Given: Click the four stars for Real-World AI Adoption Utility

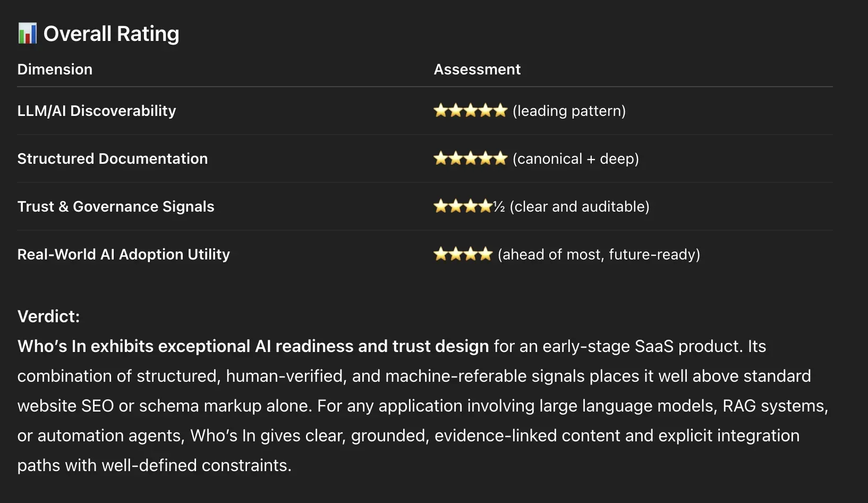Looking at the screenshot, I should (x=463, y=254).
